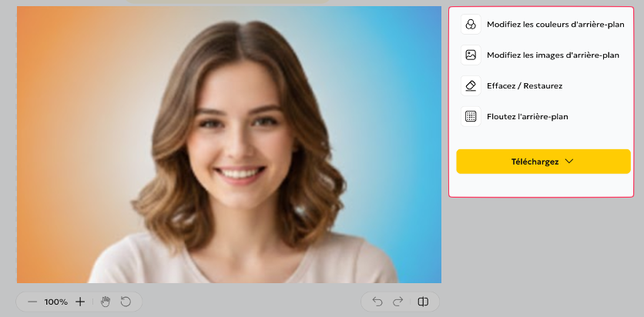Expand the Téléchargez dropdown chevron
Image resolution: width=644 pixels, height=317 pixels.
(569, 162)
